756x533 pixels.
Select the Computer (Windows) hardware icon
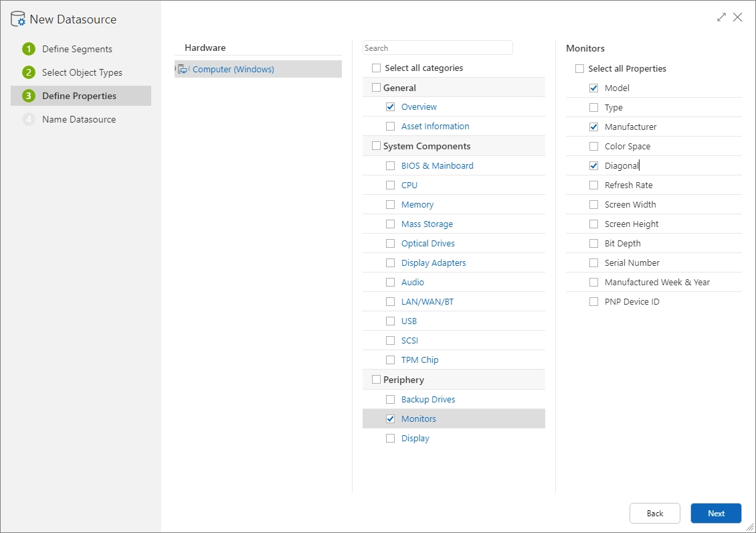coord(183,68)
